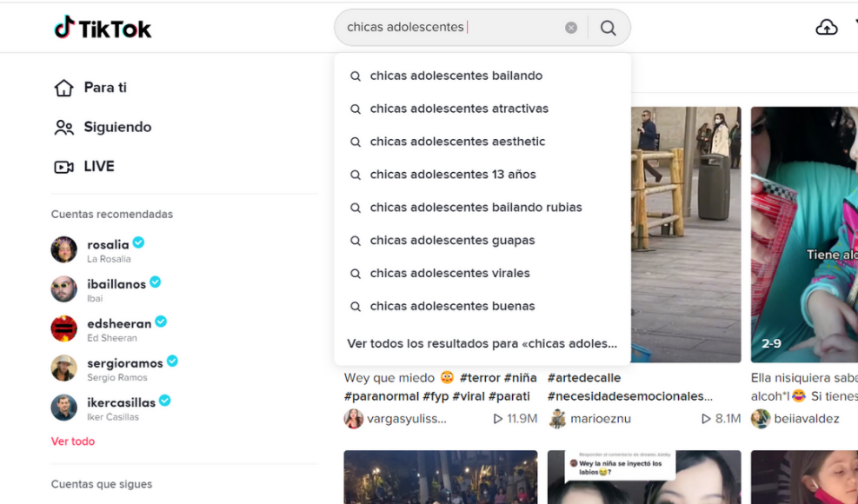Click the #terror hashtag

tap(479, 378)
